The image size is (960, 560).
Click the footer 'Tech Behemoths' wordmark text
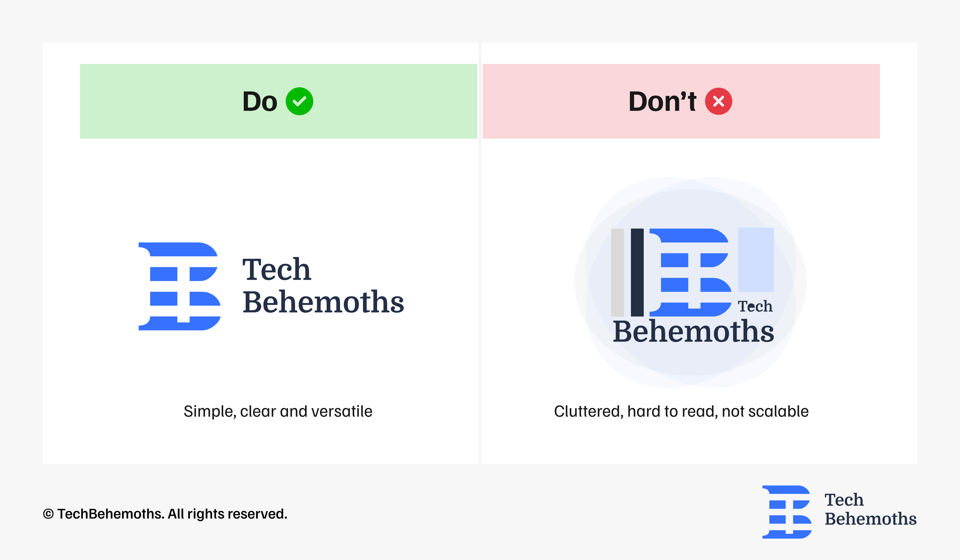[x=870, y=509]
